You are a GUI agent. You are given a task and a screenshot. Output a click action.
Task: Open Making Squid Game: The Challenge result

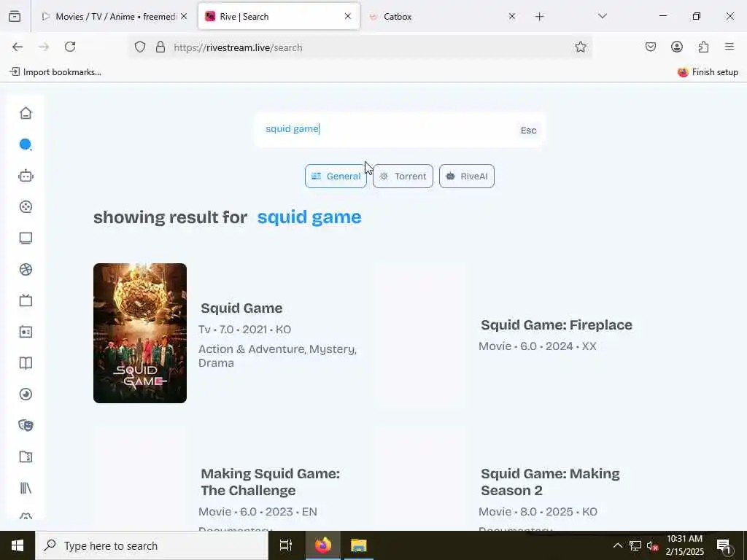[270, 482]
